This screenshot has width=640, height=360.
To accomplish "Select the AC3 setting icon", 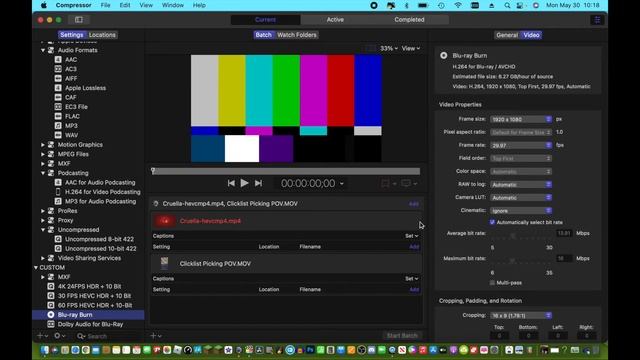I will pos(58,69).
